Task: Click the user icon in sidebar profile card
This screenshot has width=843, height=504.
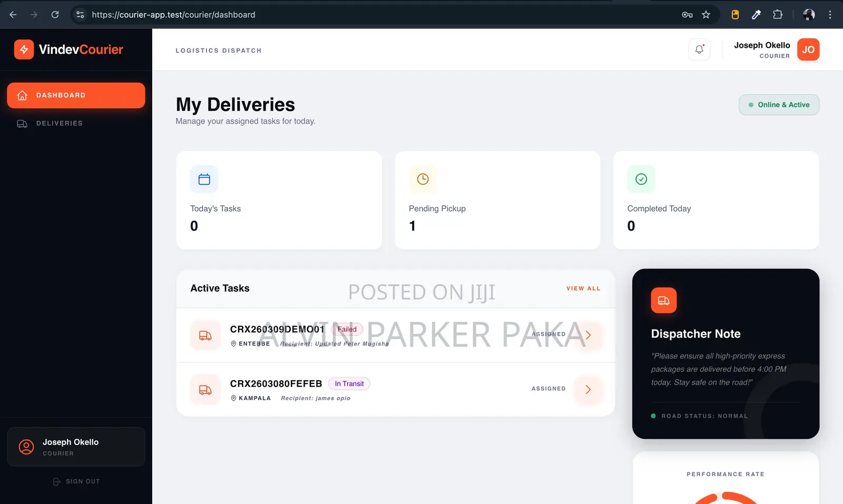Action: click(x=26, y=447)
